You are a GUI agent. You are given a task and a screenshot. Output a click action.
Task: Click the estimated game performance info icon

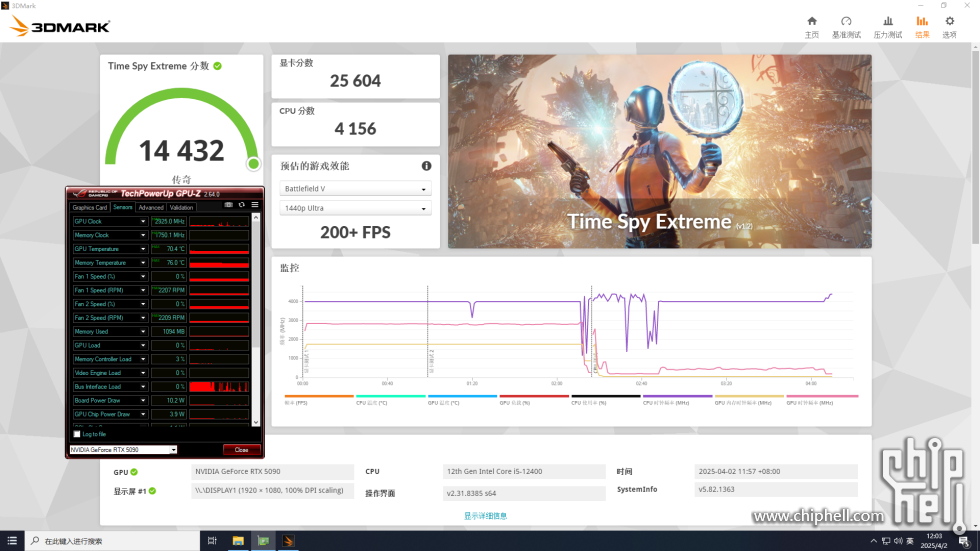(426, 166)
